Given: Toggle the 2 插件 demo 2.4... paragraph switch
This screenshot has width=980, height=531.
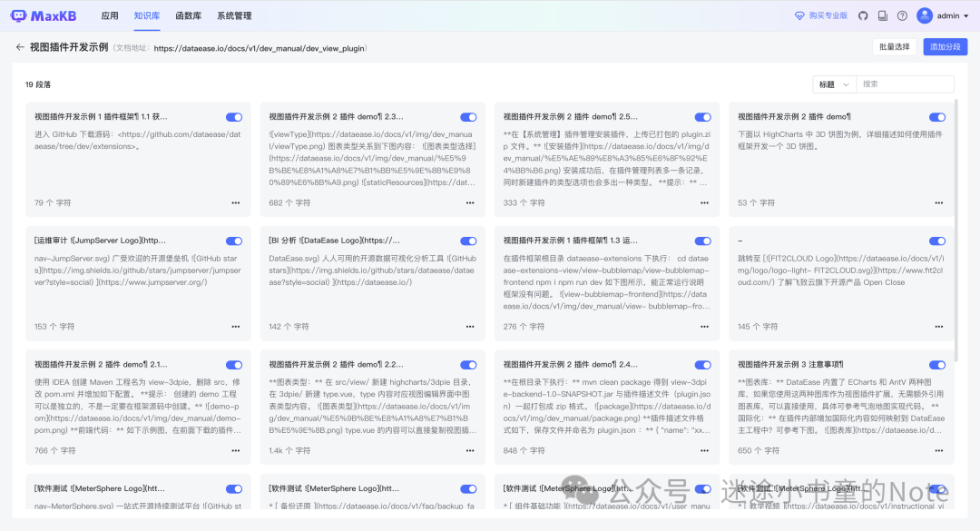Looking at the screenshot, I should click(x=703, y=365).
